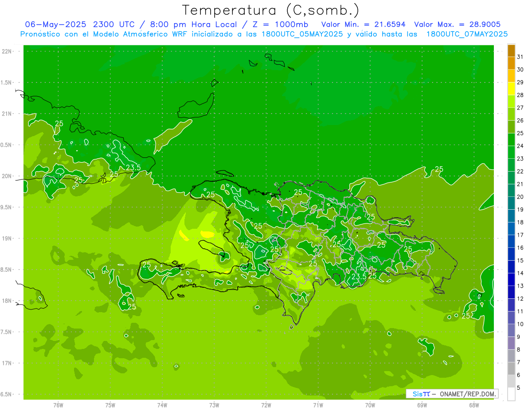Click the colorbar value "24"
Image resolution: width=532 pixels, height=411 pixels.
click(x=520, y=146)
